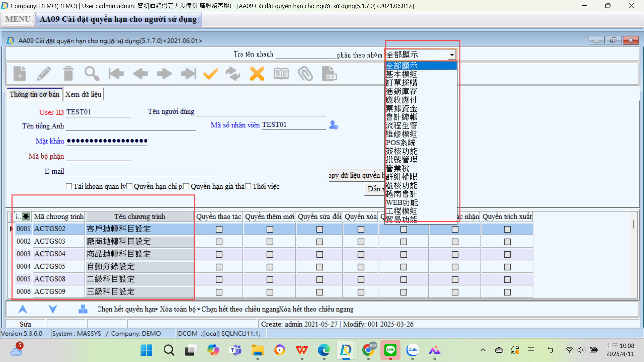
Task: Open Zalo from the taskbar
Action: [413, 350]
